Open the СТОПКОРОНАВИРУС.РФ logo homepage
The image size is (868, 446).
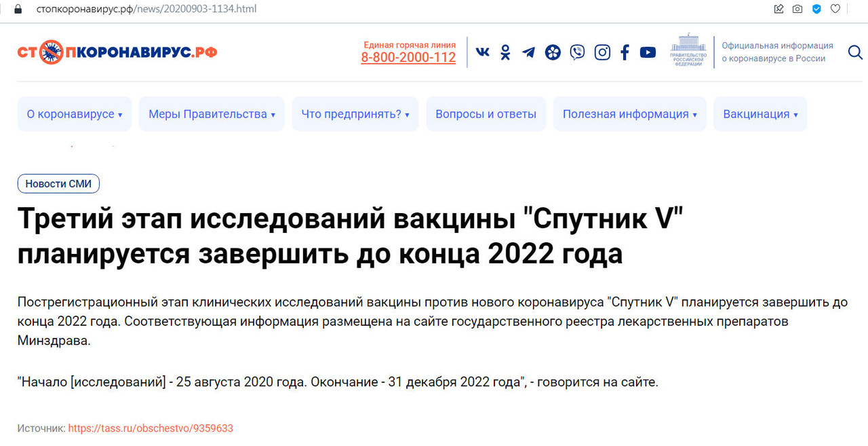(117, 52)
